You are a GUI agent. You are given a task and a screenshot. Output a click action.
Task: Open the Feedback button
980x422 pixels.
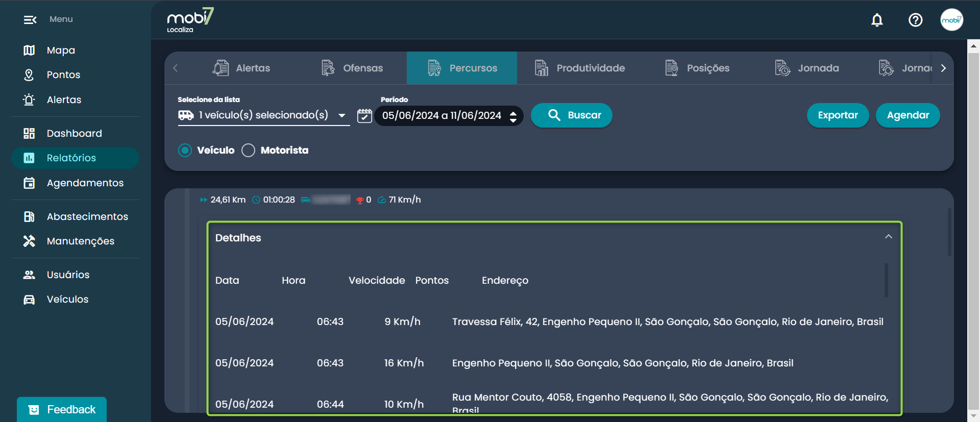point(62,409)
